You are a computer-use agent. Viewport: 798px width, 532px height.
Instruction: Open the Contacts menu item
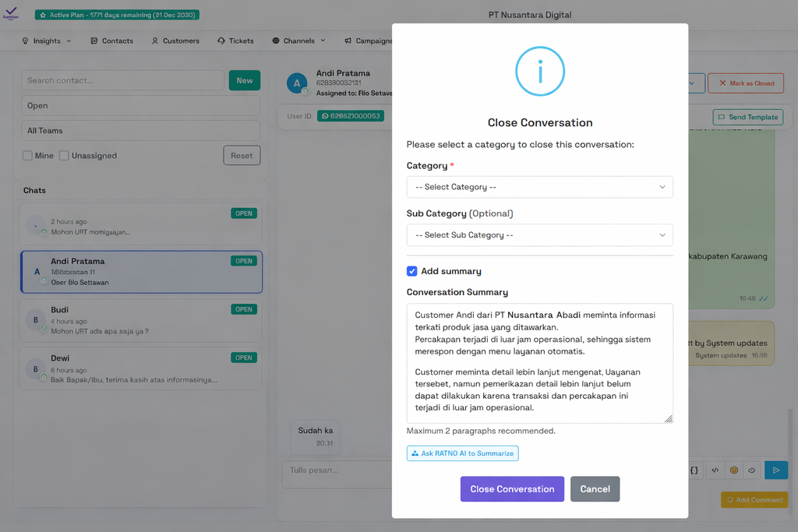(111, 41)
